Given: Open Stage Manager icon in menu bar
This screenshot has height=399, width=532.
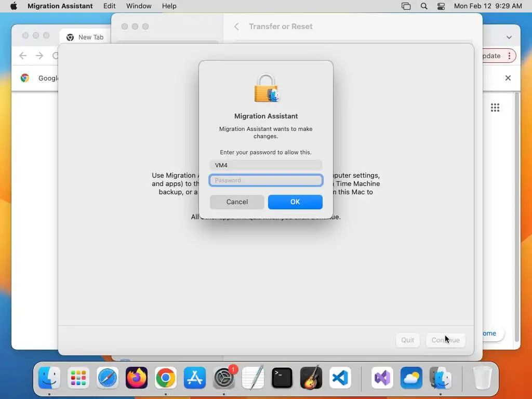Looking at the screenshot, I should pos(406,6).
